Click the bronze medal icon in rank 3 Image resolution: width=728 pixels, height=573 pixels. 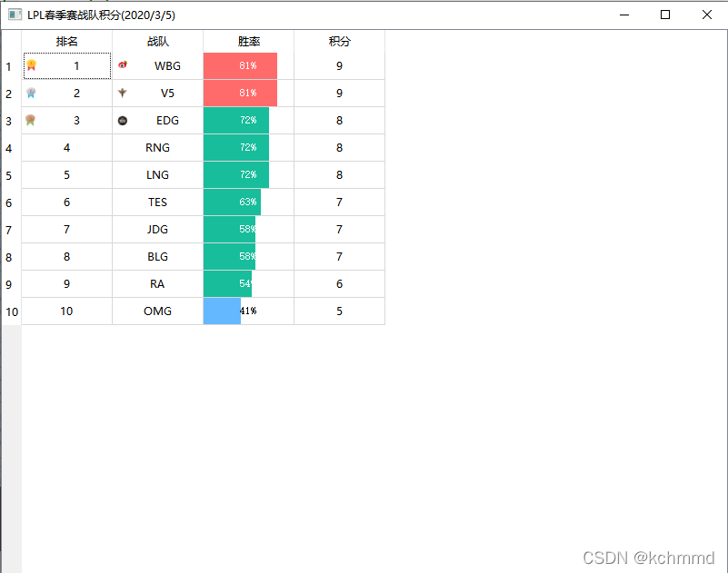31,120
